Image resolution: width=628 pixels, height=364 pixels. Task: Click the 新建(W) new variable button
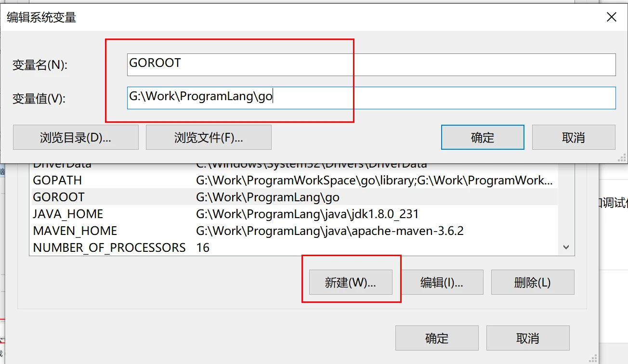[x=351, y=282]
